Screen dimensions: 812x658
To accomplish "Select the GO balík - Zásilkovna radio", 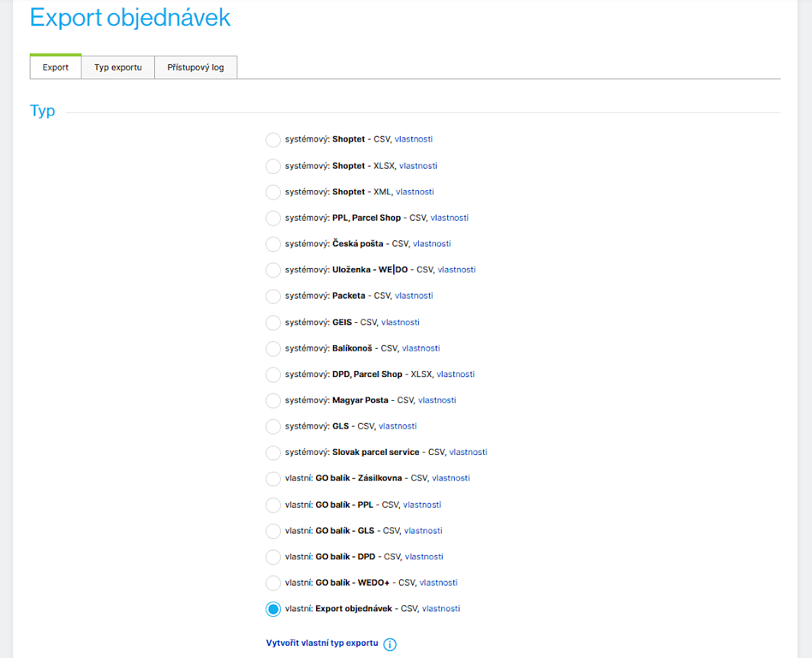I will coord(273,479).
